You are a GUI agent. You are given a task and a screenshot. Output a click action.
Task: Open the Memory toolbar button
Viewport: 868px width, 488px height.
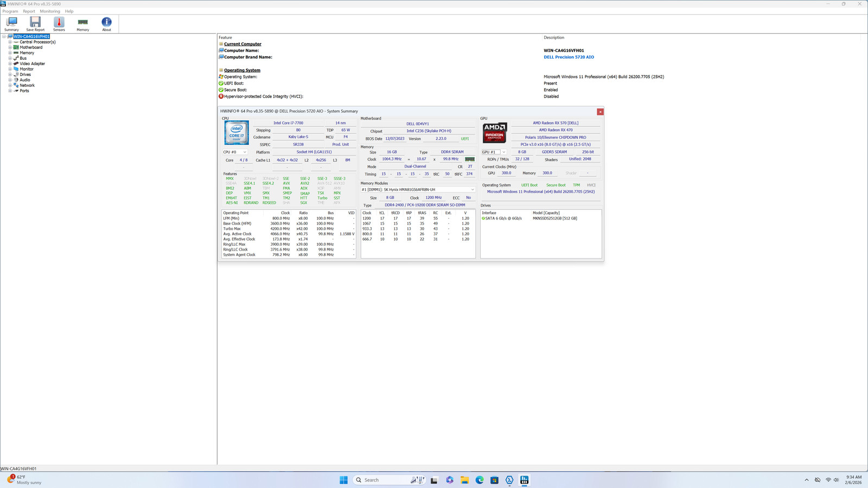coord(82,24)
